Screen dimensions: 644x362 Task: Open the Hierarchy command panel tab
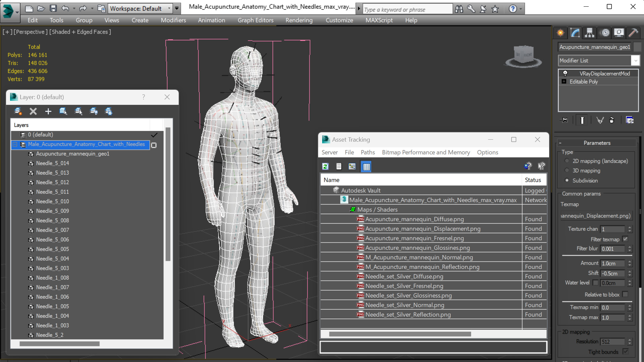pyautogui.click(x=589, y=32)
